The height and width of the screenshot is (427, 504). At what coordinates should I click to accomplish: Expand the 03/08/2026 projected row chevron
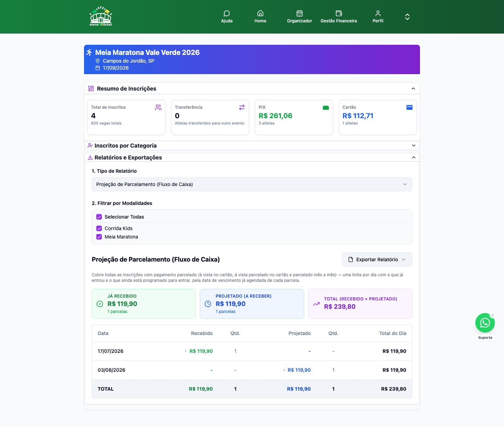point(284,370)
